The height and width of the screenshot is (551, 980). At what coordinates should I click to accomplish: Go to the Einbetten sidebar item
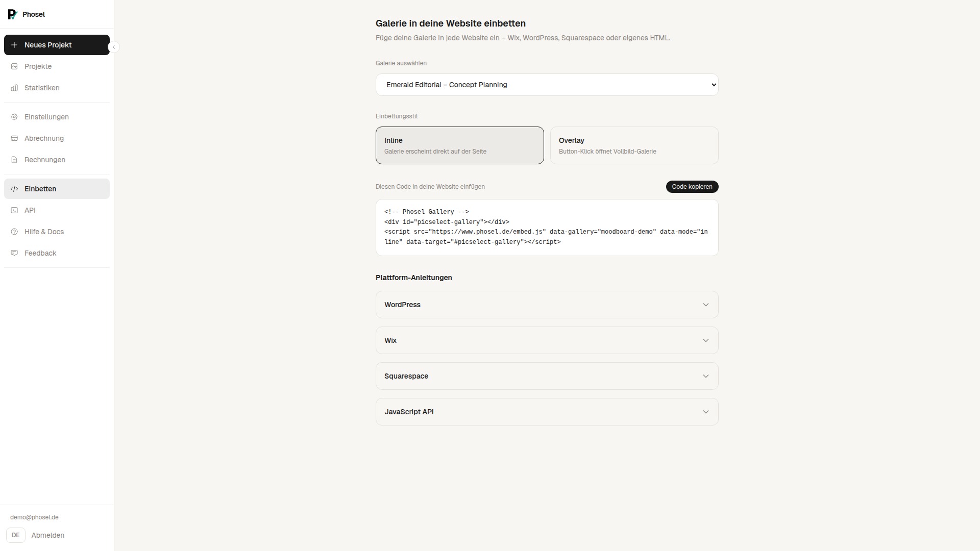point(40,189)
